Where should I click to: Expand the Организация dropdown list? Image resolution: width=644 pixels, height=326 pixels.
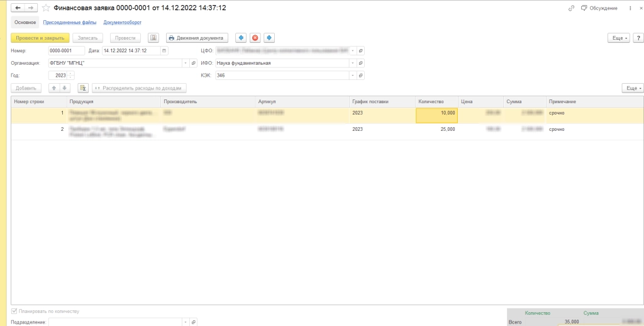[186, 63]
